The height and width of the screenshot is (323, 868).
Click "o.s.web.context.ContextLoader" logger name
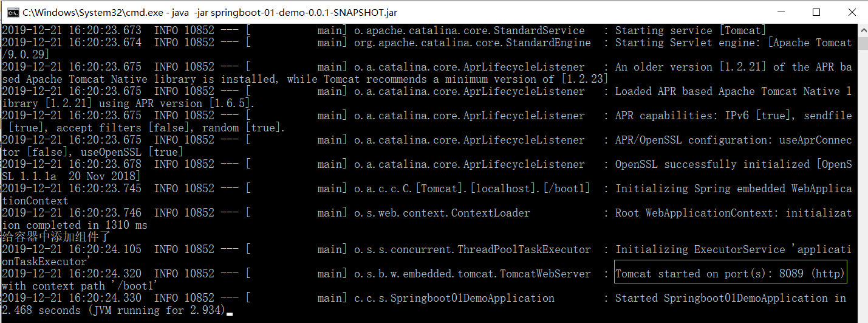pos(442,213)
